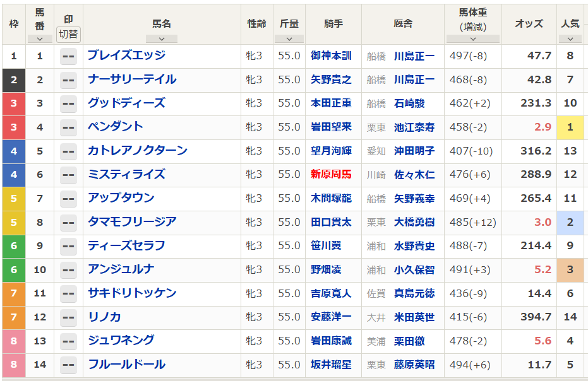The image size is (588, 381).
Task: Open horse page for タマモフリージア
Action: [132, 222]
